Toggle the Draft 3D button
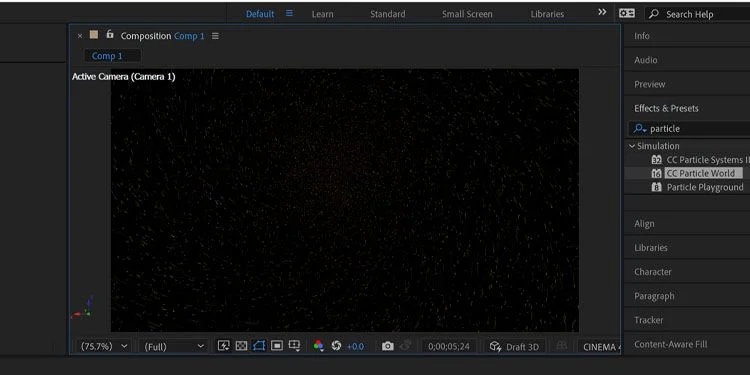The height and width of the screenshot is (375, 750). [x=514, y=347]
